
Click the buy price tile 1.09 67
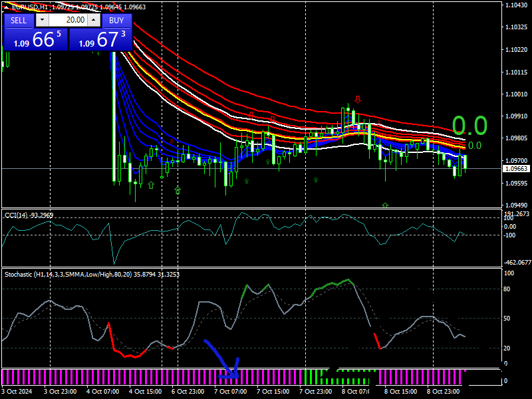pos(100,39)
